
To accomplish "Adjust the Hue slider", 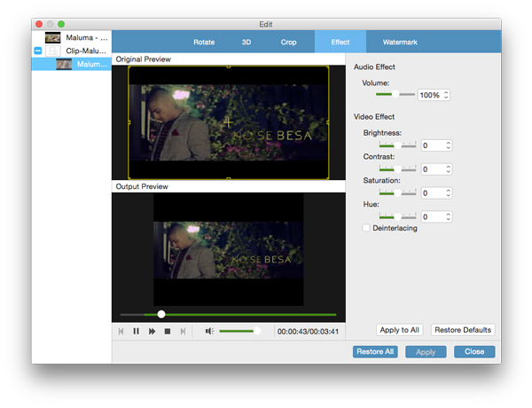I will (x=397, y=216).
